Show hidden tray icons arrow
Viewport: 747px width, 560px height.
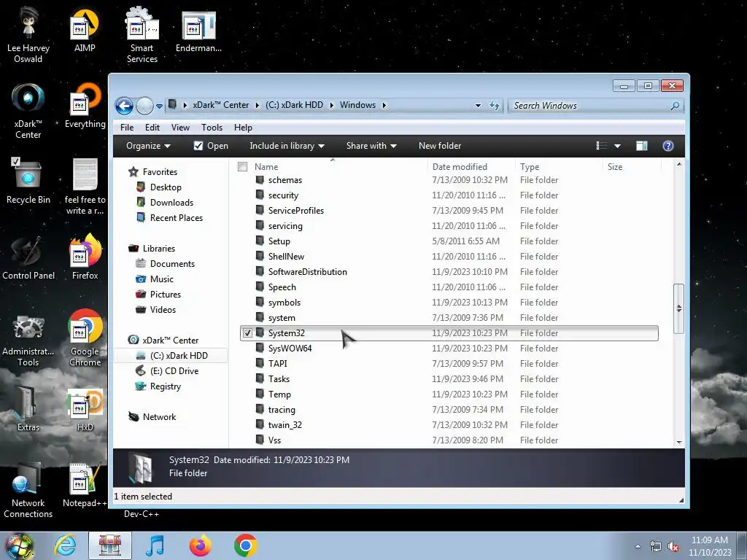coord(638,546)
